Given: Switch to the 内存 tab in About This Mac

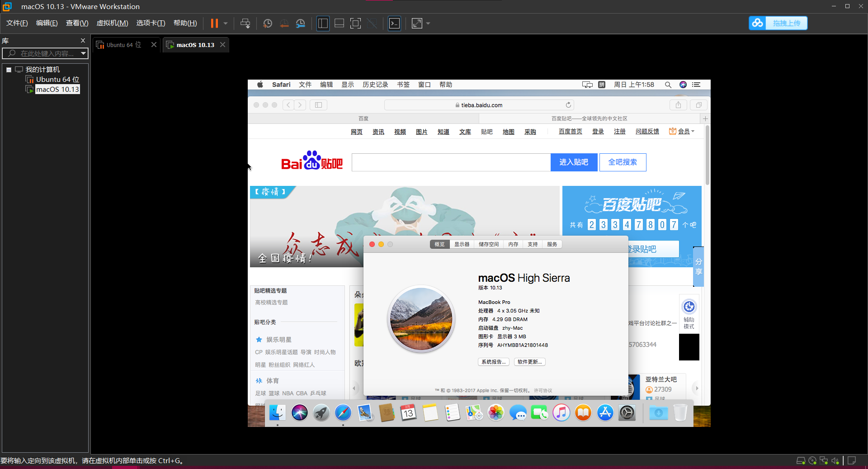Looking at the screenshot, I should (513, 244).
